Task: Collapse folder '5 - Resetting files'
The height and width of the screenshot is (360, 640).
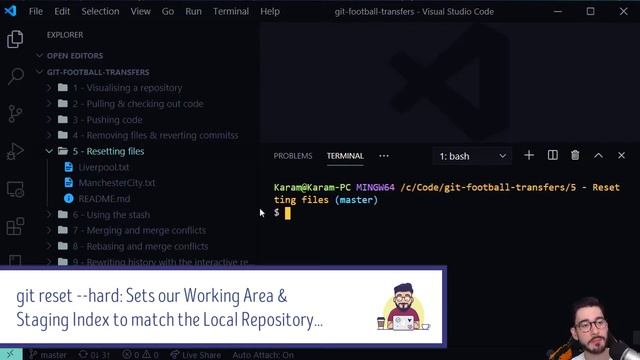Action: point(108,151)
